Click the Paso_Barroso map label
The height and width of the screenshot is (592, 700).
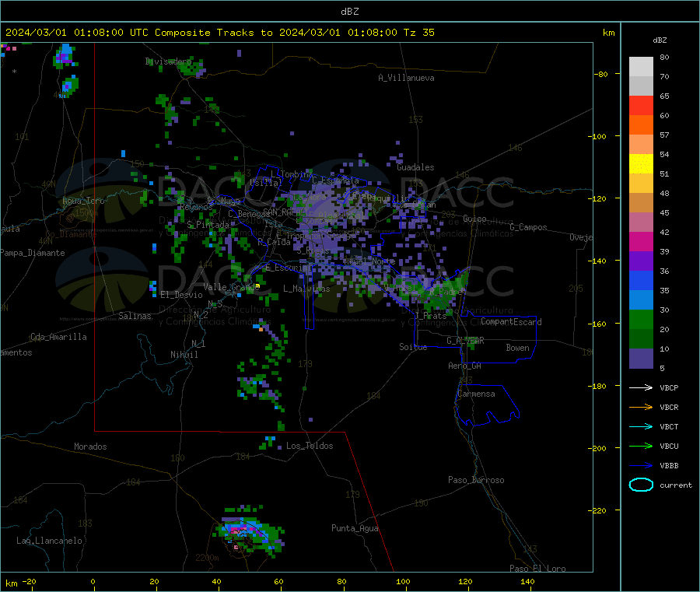pyautogui.click(x=476, y=480)
